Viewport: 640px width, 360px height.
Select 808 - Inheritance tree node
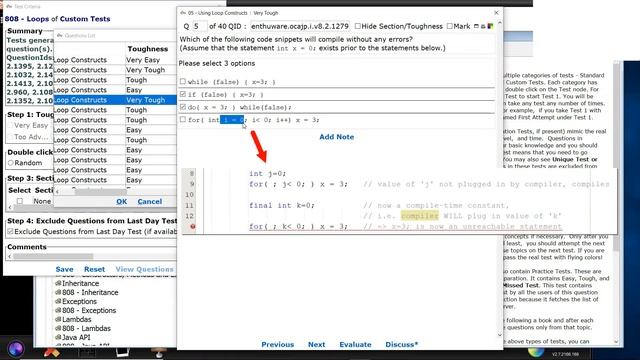point(90,292)
